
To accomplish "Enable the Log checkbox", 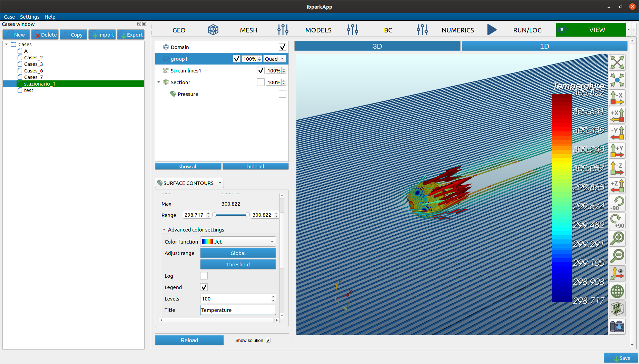I will 204,276.
